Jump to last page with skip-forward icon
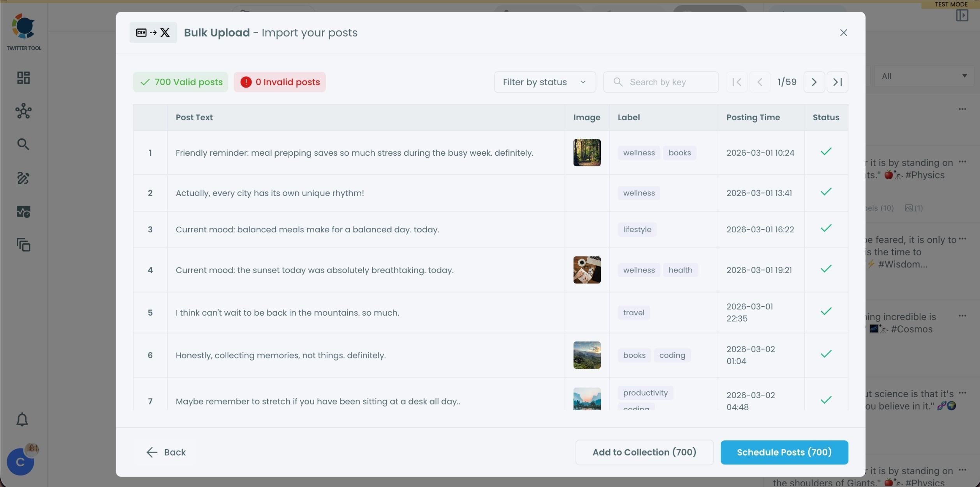980x487 pixels. tap(837, 82)
